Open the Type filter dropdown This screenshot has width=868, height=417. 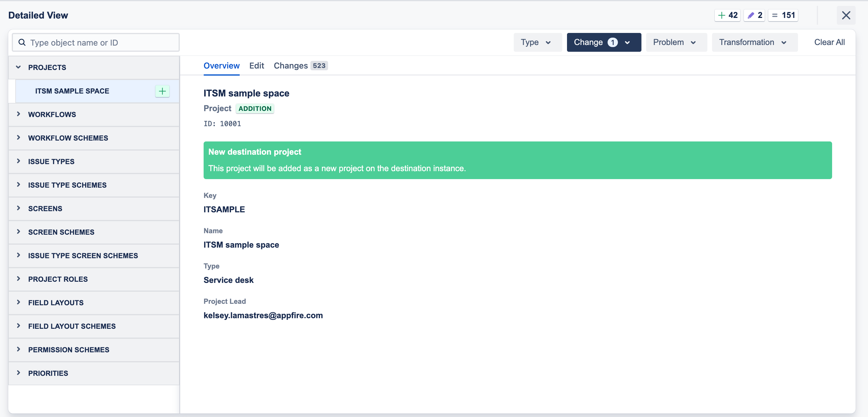(x=538, y=42)
